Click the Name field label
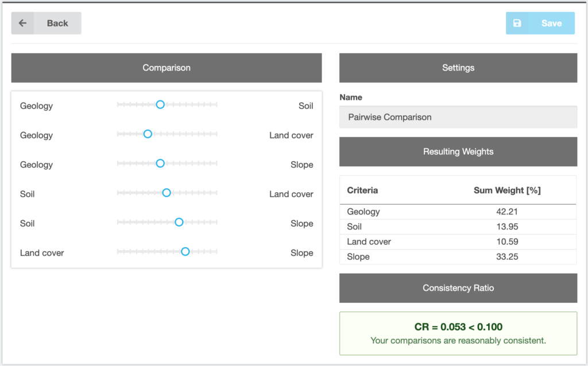 coord(351,98)
